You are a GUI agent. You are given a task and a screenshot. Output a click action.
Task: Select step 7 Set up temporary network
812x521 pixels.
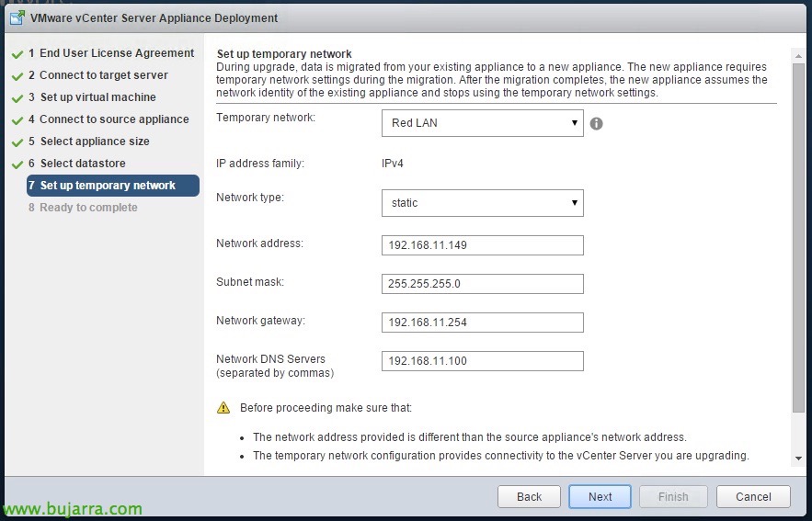113,186
